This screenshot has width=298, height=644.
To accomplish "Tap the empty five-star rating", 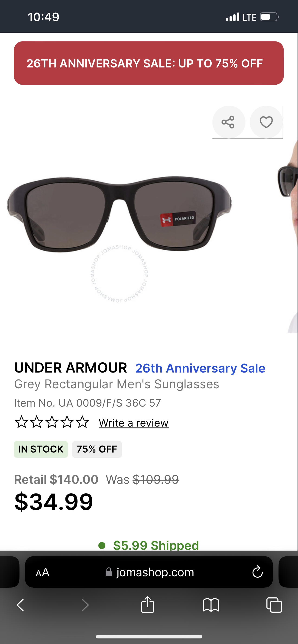I will pos(52,422).
